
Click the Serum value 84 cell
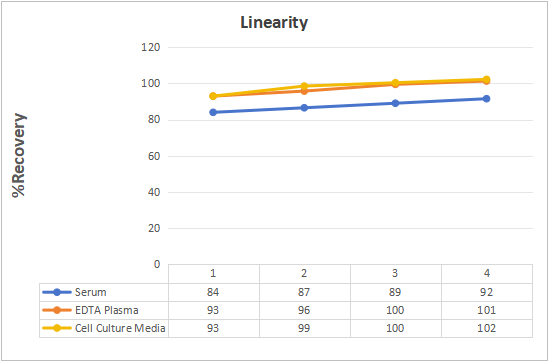tap(214, 292)
